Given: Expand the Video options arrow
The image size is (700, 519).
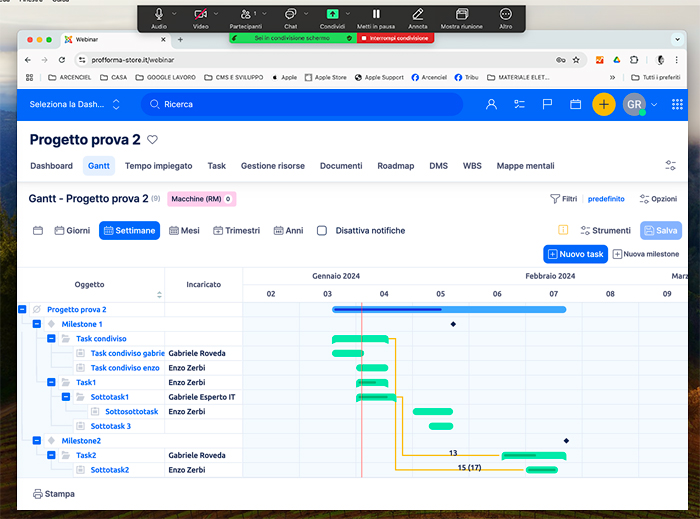Looking at the screenshot, I should 216,14.
